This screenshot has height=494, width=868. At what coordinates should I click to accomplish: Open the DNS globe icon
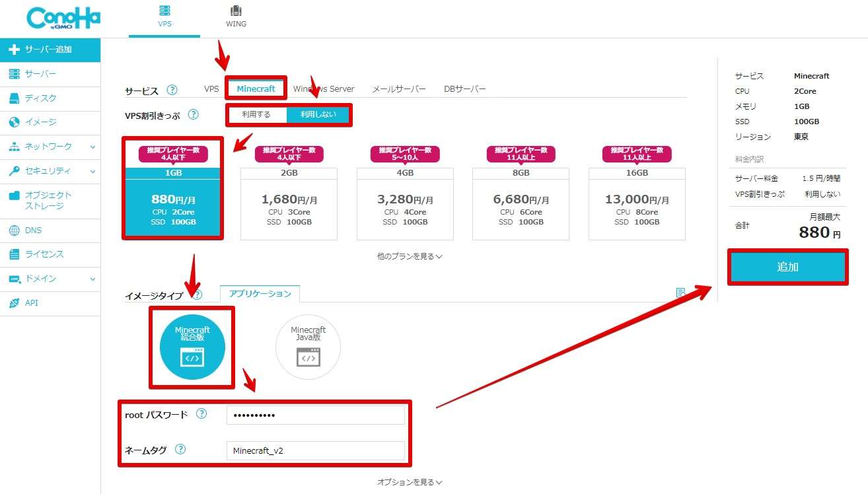tap(14, 230)
